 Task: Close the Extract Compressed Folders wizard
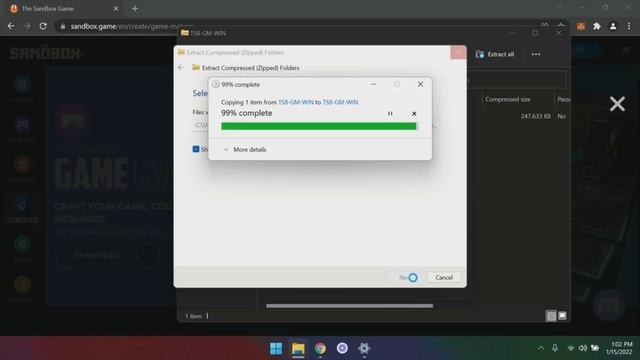tap(458, 52)
